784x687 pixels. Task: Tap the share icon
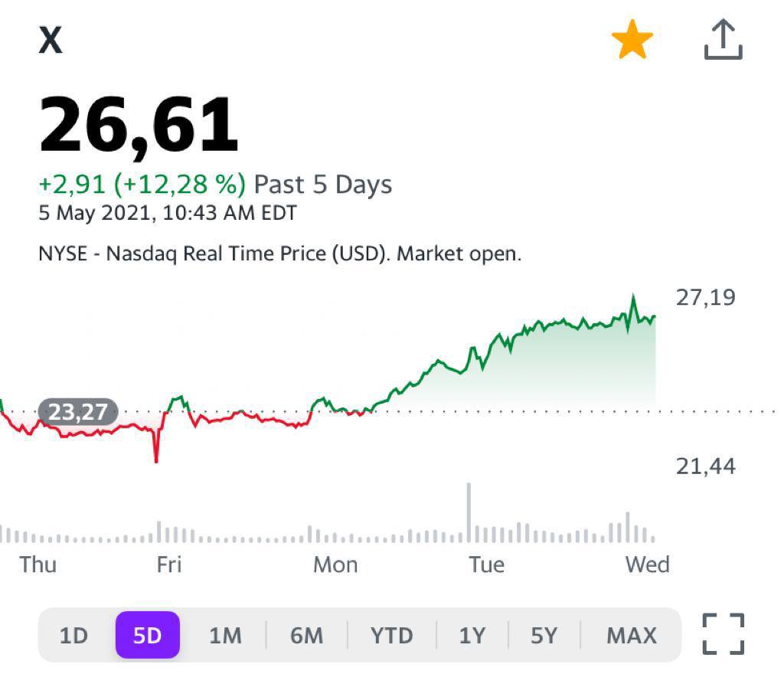(x=724, y=40)
